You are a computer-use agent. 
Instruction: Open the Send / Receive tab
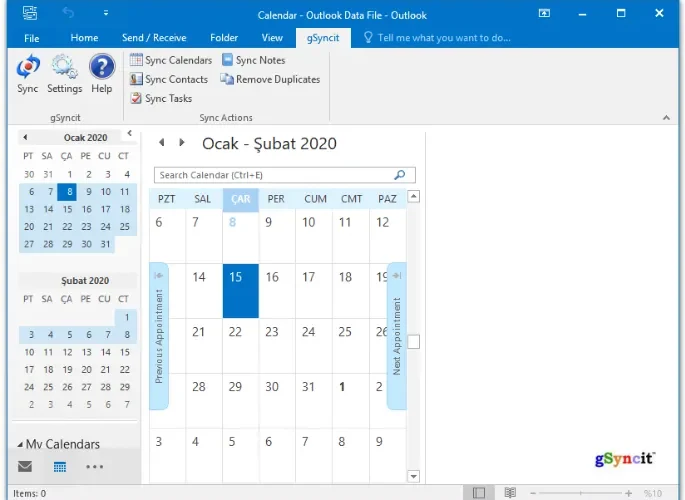coord(154,38)
